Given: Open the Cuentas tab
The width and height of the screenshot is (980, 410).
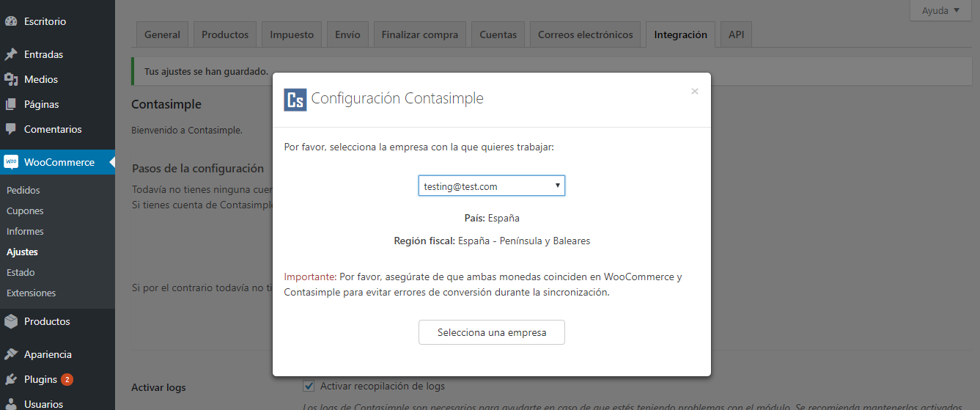Looking at the screenshot, I should tap(498, 34).
